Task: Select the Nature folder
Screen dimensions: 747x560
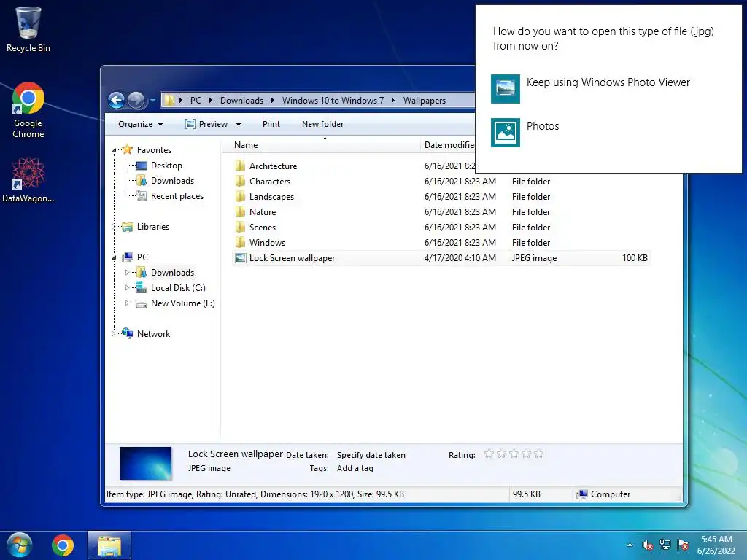Action: point(263,212)
